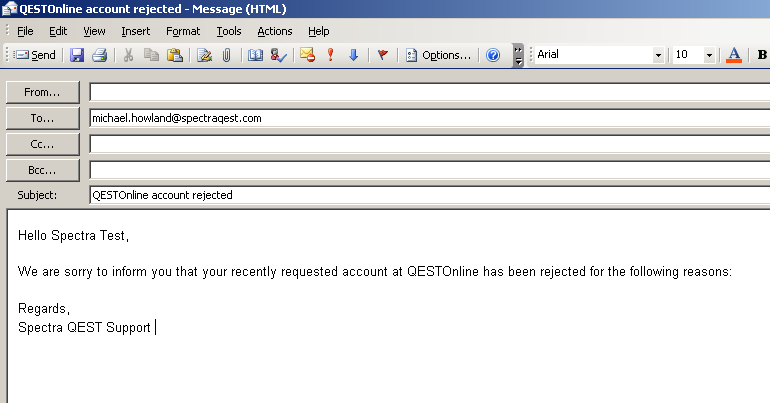Toggle Bold formatting

[x=762, y=55]
